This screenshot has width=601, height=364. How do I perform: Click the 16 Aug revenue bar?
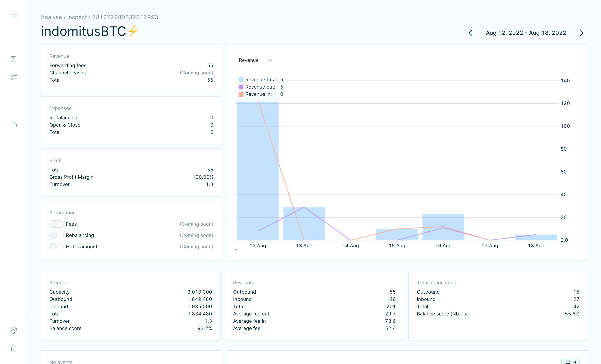click(443, 227)
